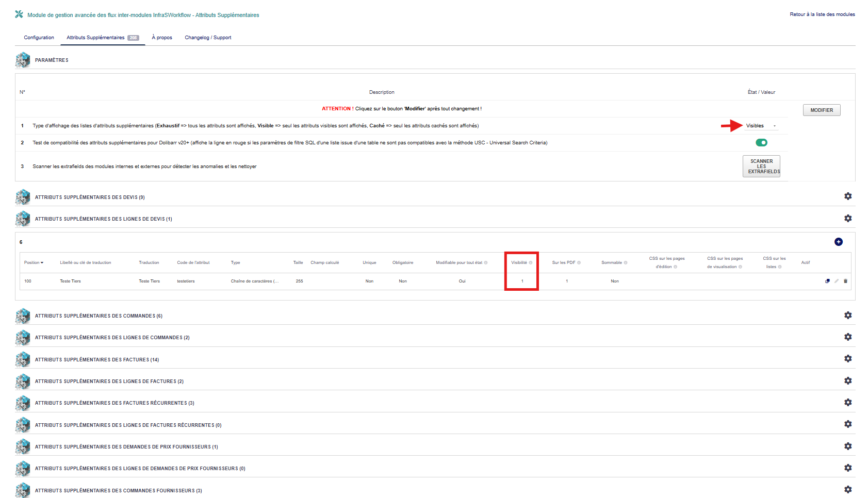Click gear icon for Attributs des Devis
The width and height of the screenshot is (868, 498).
(847, 196)
